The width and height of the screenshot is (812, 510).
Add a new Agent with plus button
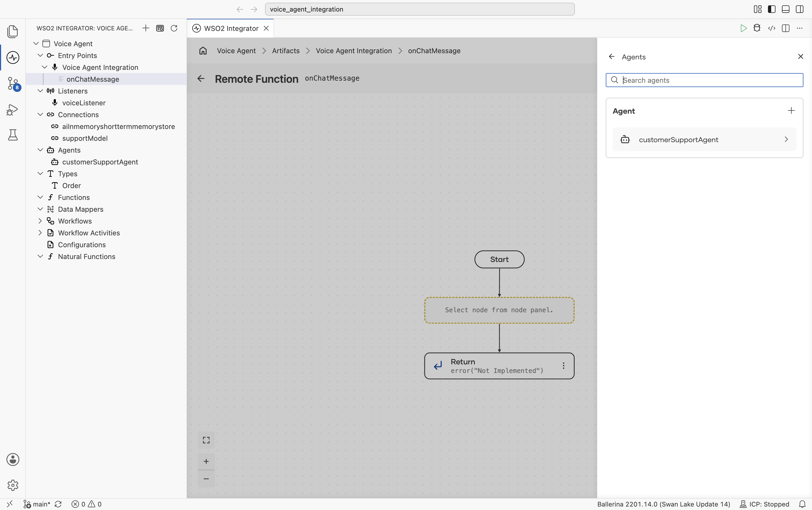[x=791, y=111]
